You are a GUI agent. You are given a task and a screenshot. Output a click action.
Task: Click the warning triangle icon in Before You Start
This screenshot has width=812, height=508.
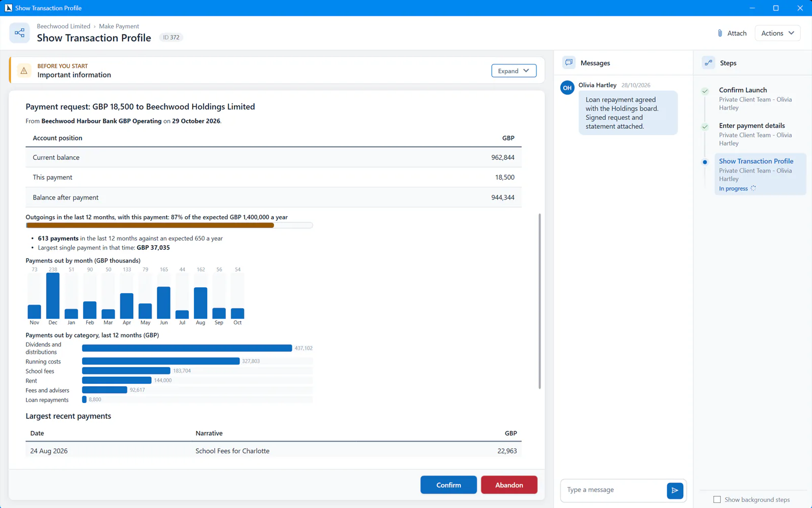[24, 71]
